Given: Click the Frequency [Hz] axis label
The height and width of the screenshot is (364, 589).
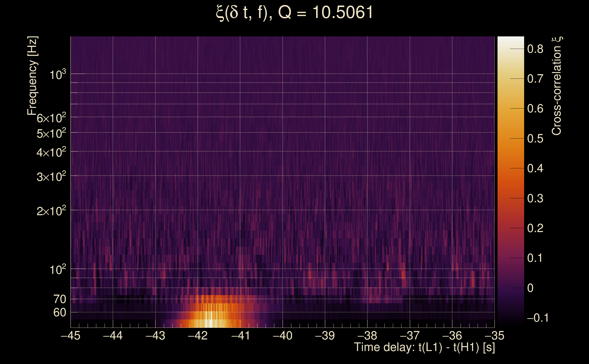Looking at the screenshot, I should pyautogui.click(x=32, y=76).
